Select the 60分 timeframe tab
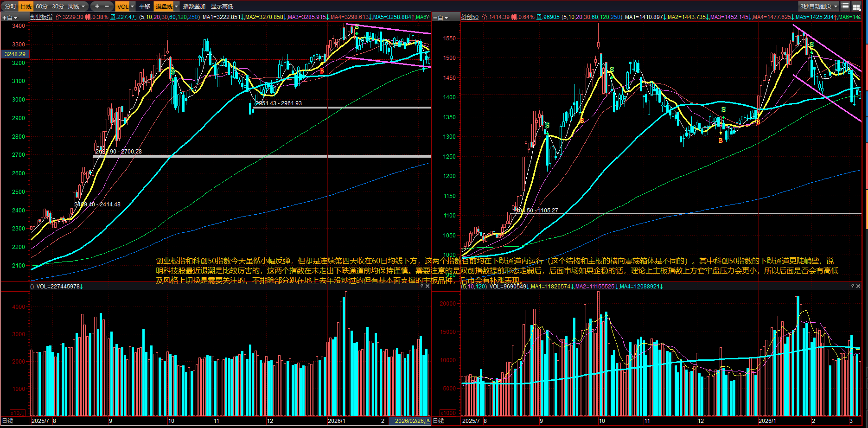This screenshot has height=428, width=868. coord(42,6)
